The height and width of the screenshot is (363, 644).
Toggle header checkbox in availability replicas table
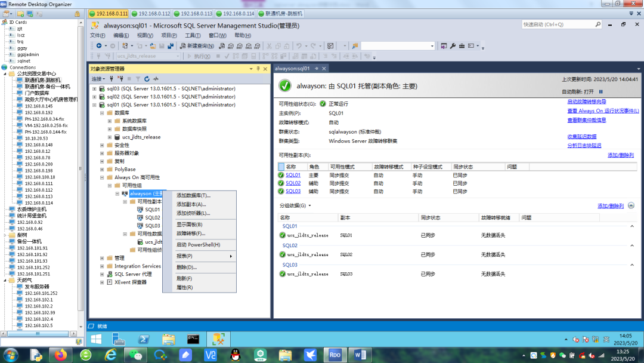(281, 167)
